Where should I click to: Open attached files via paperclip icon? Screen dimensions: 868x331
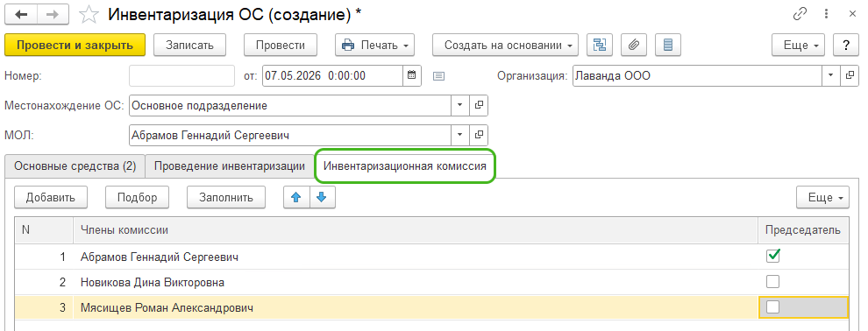(634, 46)
